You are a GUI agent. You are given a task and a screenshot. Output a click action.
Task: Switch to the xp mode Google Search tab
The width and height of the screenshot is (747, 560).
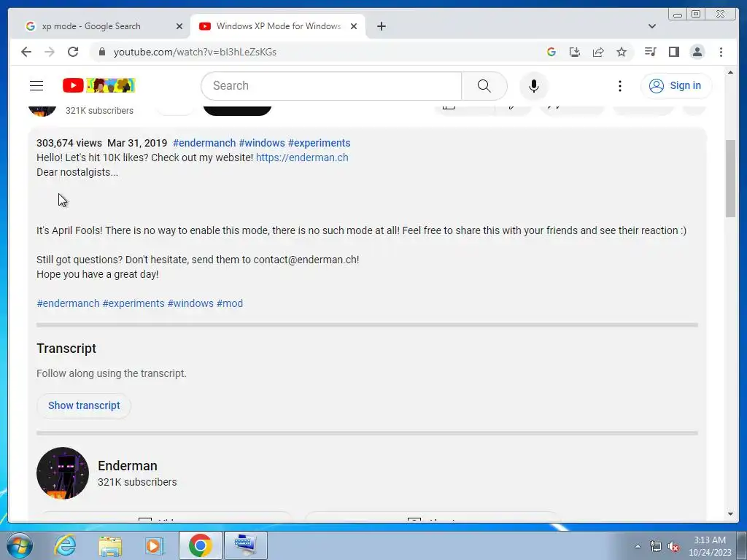coord(100,26)
